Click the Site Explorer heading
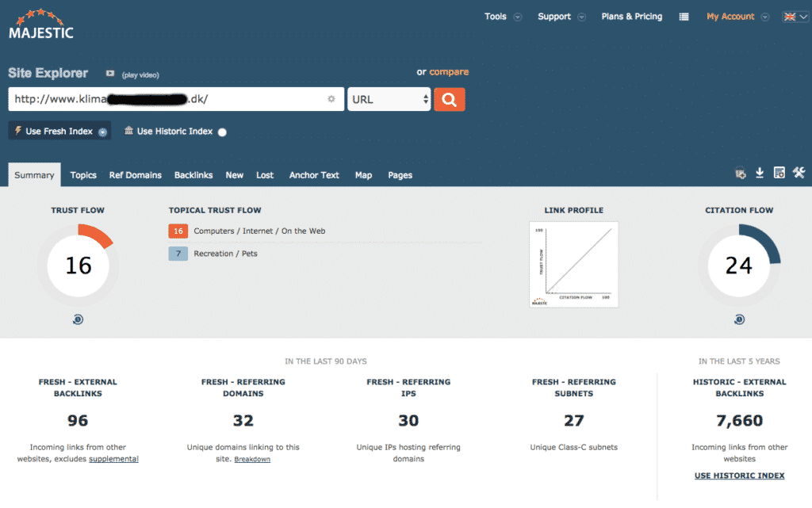The height and width of the screenshot is (508, 812). pyautogui.click(x=48, y=73)
